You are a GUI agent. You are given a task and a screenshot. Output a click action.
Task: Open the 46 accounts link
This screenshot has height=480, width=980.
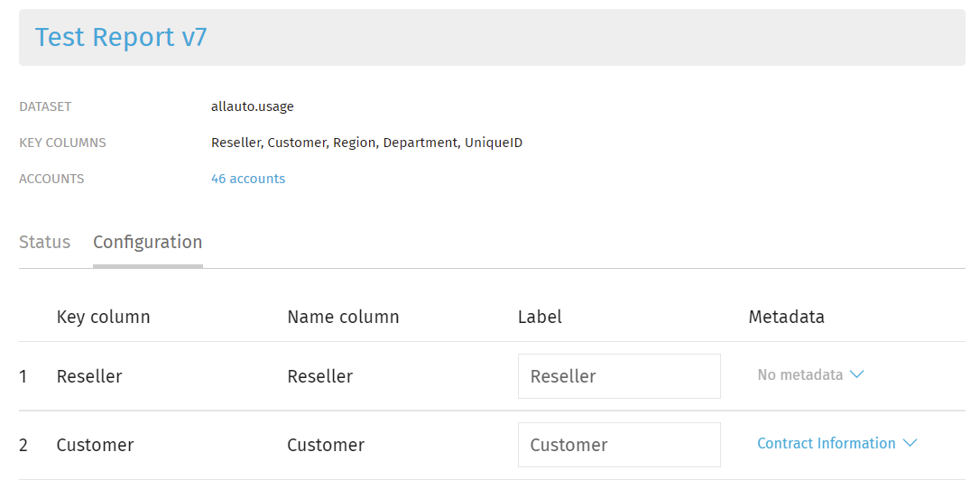tap(248, 179)
